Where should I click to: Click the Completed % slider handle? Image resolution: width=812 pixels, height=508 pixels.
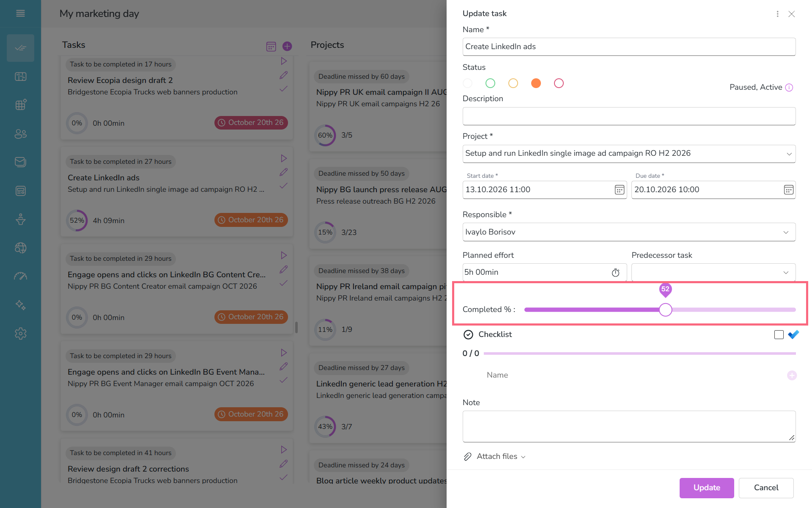point(665,310)
